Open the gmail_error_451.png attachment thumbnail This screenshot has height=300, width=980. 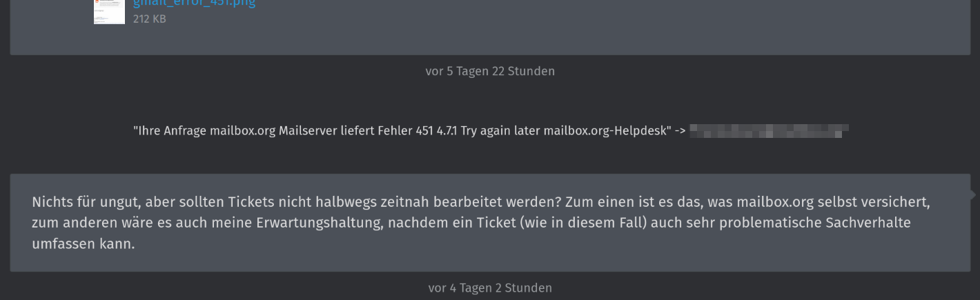coord(109,12)
